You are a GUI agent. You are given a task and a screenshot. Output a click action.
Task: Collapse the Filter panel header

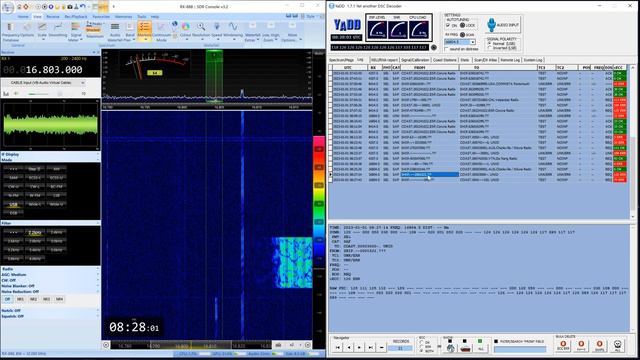coord(98,223)
